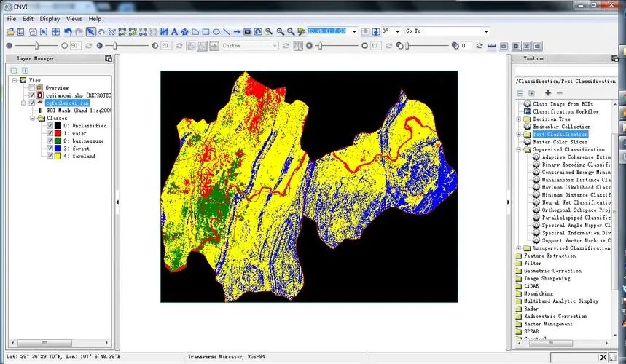Collapse Layer Manager panel with side arrow

117,202
